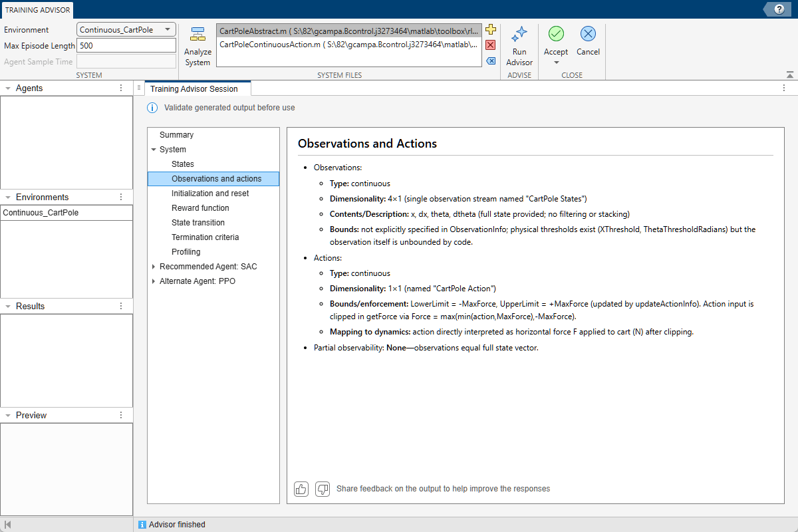Image resolution: width=798 pixels, height=532 pixels.
Task: Add a system file with the yellow plus
Action: 491,29
